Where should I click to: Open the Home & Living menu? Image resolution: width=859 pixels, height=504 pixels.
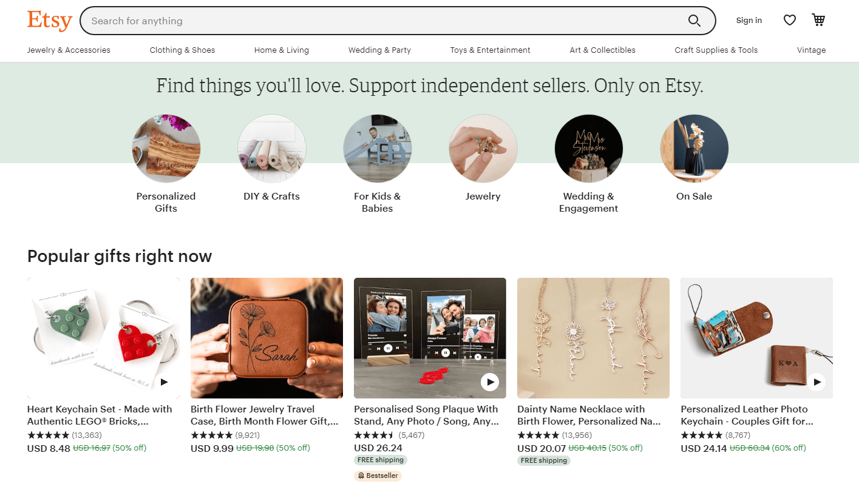coord(281,50)
